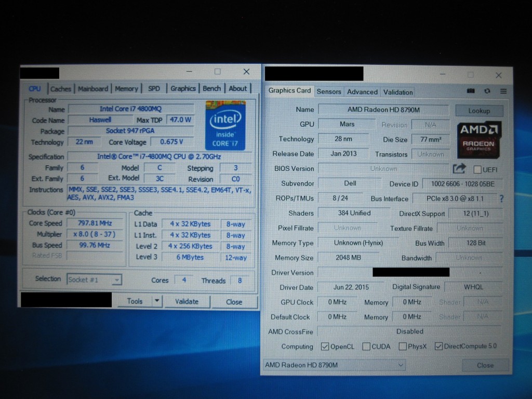Show the About tab
This screenshot has height=399, width=532.
(237, 88)
